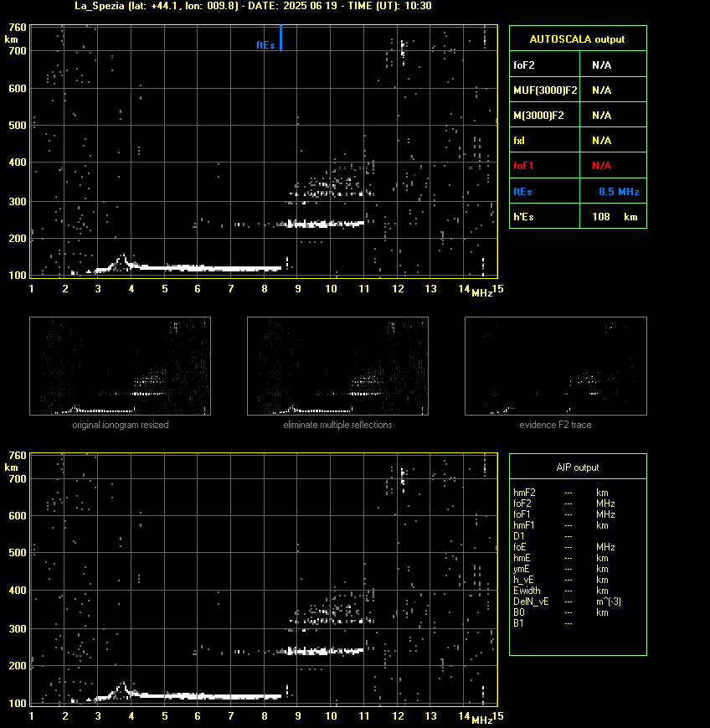The image size is (710, 728).
Task: Click the Ewidth label in AIP output
Action: click(x=527, y=591)
